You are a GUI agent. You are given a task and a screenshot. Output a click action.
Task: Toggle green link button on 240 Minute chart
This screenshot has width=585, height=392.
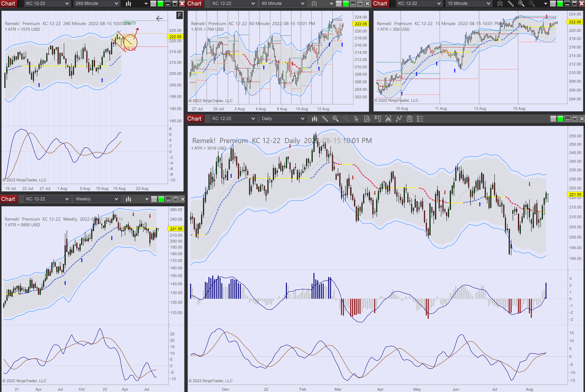point(160,4)
